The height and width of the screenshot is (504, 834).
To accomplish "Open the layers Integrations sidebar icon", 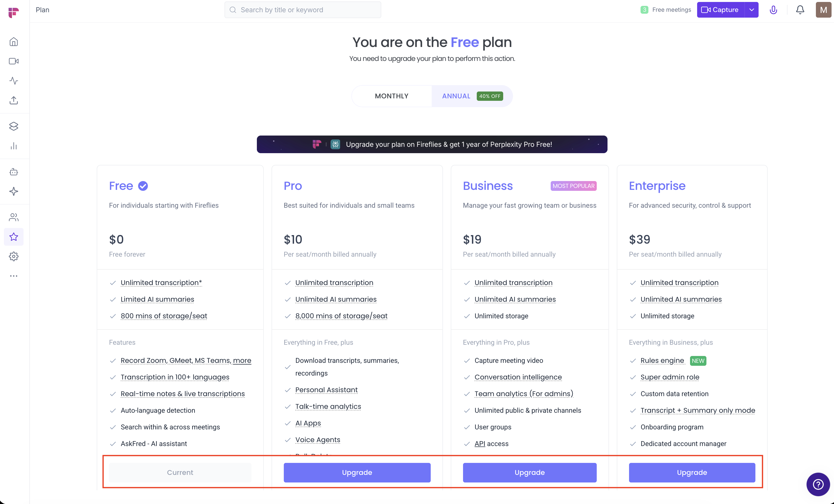I will [13, 126].
